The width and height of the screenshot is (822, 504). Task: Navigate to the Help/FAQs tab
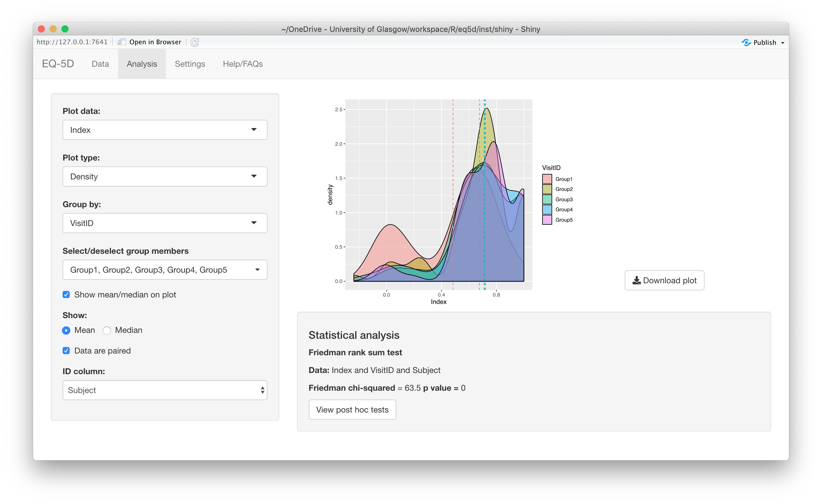pyautogui.click(x=242, y=64)
